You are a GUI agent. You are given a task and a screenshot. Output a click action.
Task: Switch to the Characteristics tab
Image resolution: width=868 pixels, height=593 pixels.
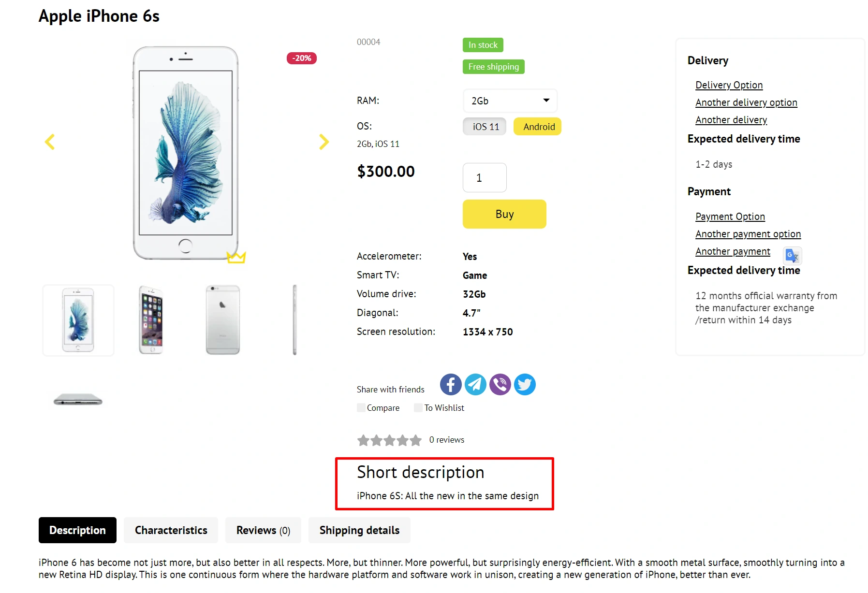click(x=171, y=530)
